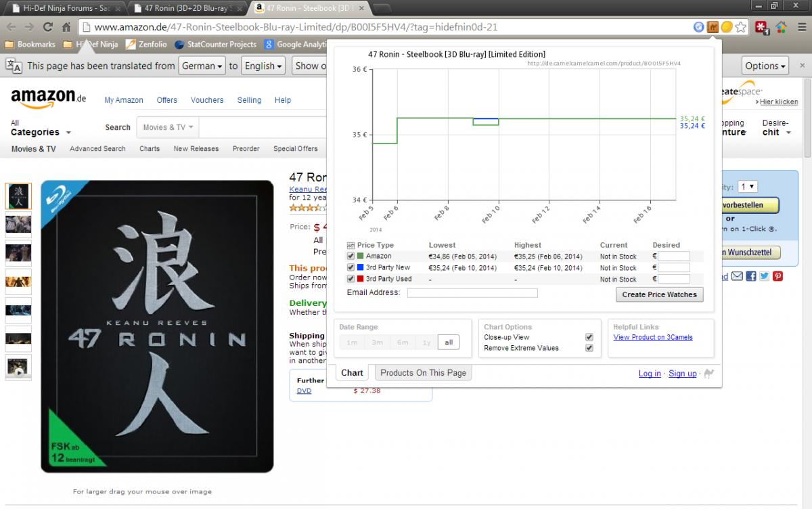Select the first product thumbnail image
The height and width of the screenshot is (509, 812).
(x=18, y=196)
